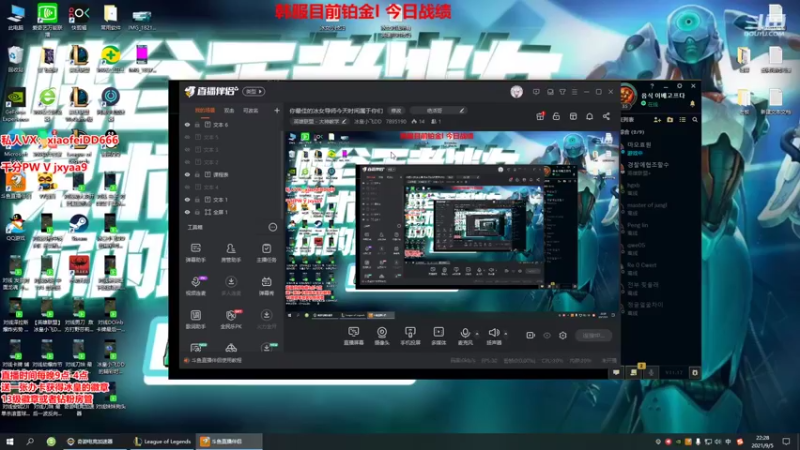Switch to League of Legends on taskbar
Screen dimensions: 800x450
pos(162,441)
